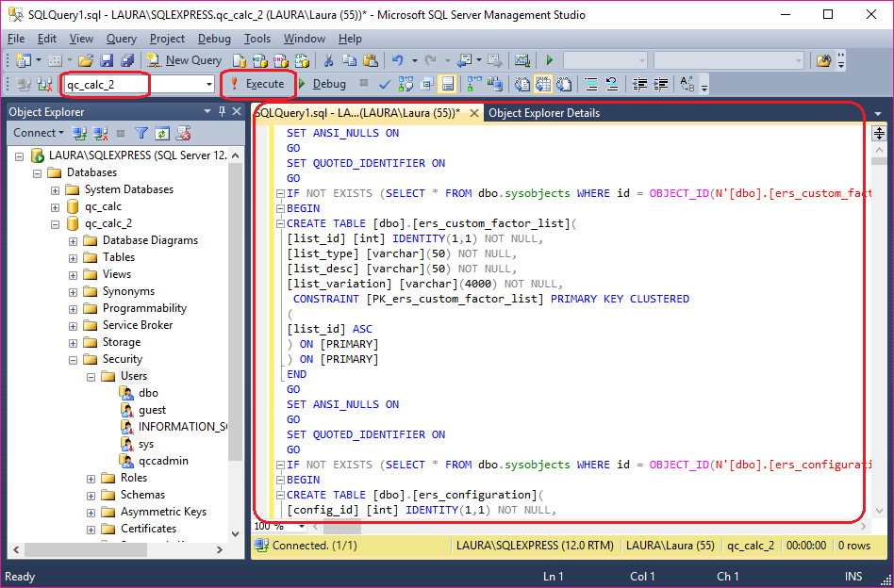Run the Parse query check toolbar icon
The height and width of the screenshot is (588, 894).
pos(386,84)
